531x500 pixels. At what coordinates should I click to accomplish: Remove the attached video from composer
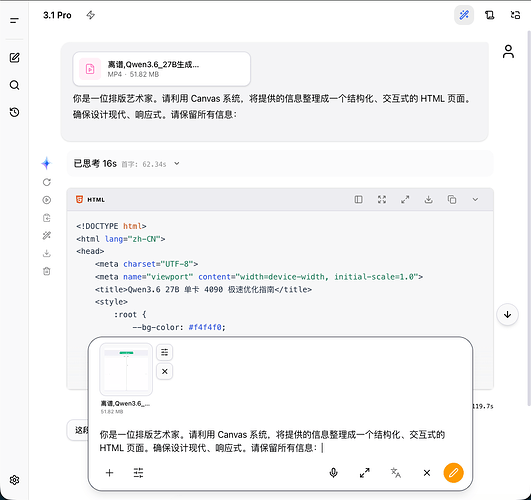click(165, 372)
